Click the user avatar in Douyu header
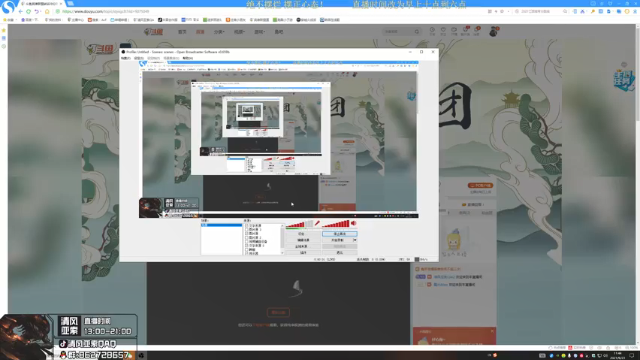This screenshot has width=640, height=360. pyautogui.click(x=493, y=32)
